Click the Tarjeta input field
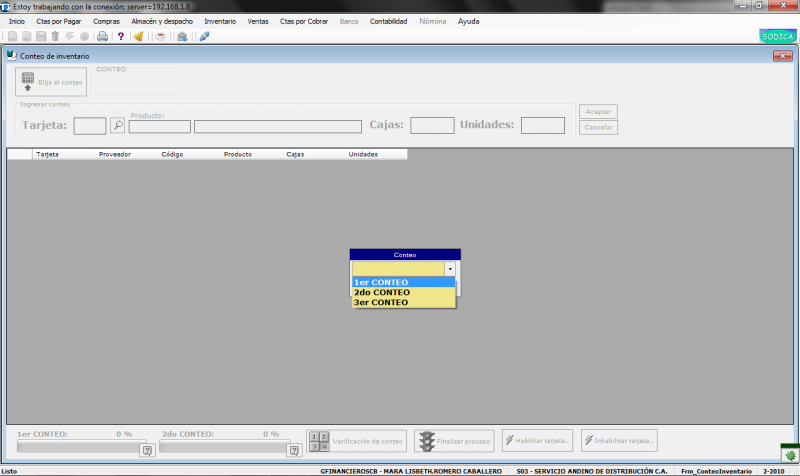Viewport: 800px width, 476px height. pyautogui.click(x=90, y=126)
